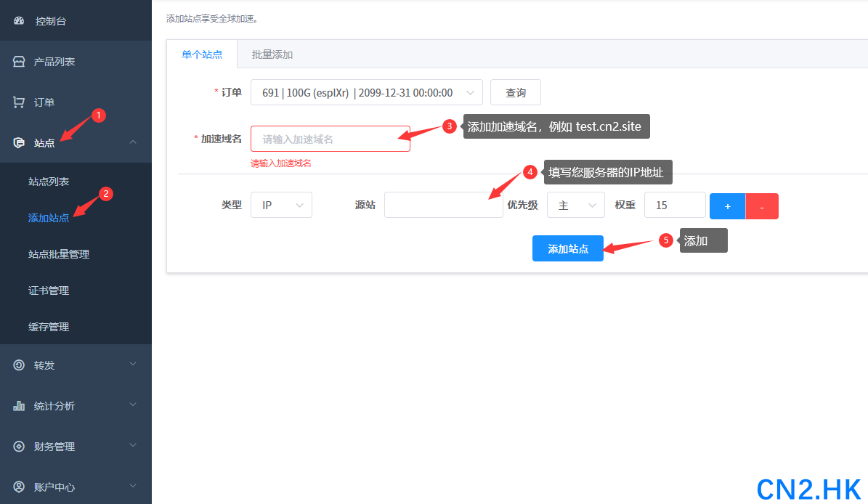This screenshot has width=868, height=504.
Task: Click the user icon beside 账户中心
Action: point(19,487)
